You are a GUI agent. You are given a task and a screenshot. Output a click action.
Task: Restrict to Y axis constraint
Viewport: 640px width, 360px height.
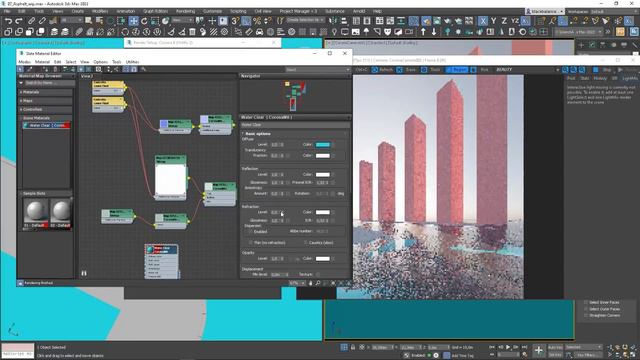pyautogui.click(x=493, y=21)
